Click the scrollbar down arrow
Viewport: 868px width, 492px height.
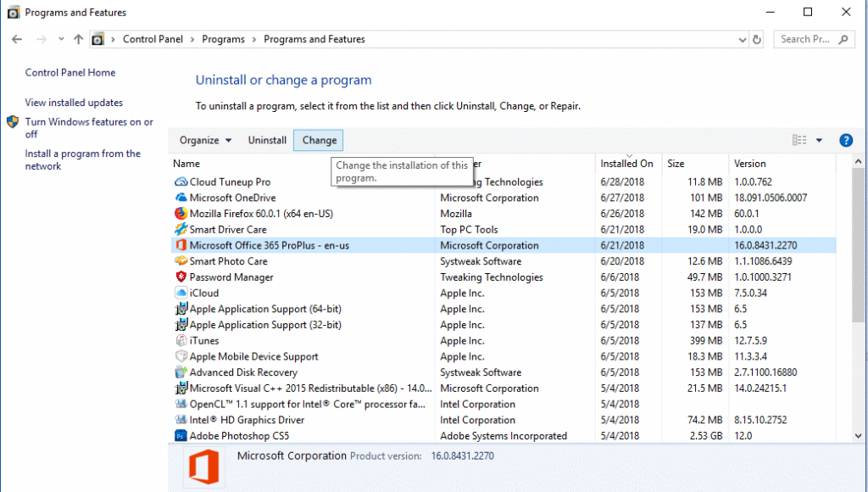[x=858, y=436]
